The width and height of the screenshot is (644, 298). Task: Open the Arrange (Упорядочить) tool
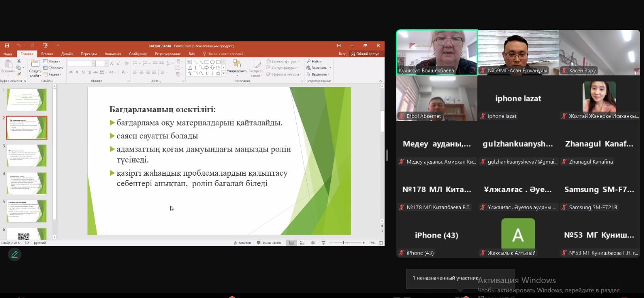[x=237, y=67]
